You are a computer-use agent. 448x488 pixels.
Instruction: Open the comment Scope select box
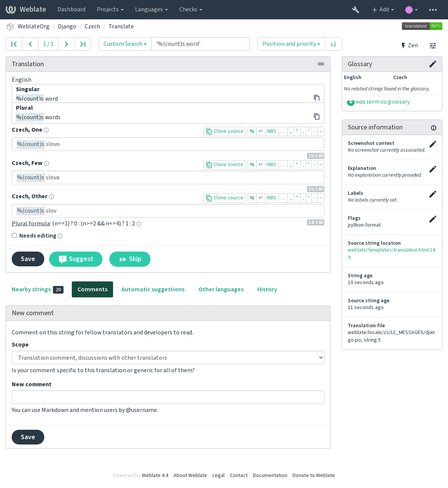168,357
